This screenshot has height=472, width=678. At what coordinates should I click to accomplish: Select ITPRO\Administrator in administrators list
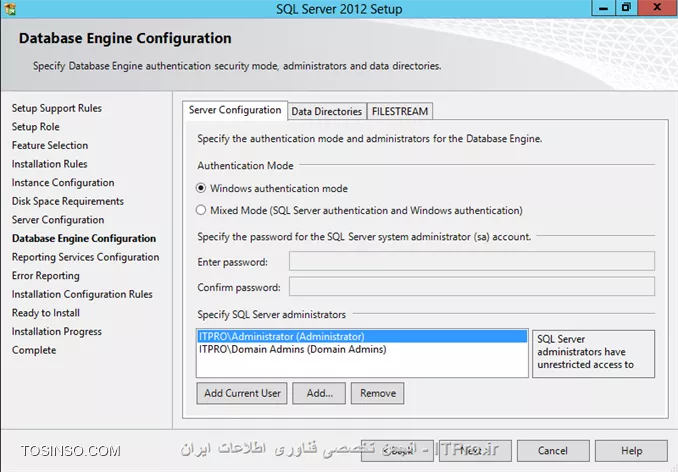(362, 336)
